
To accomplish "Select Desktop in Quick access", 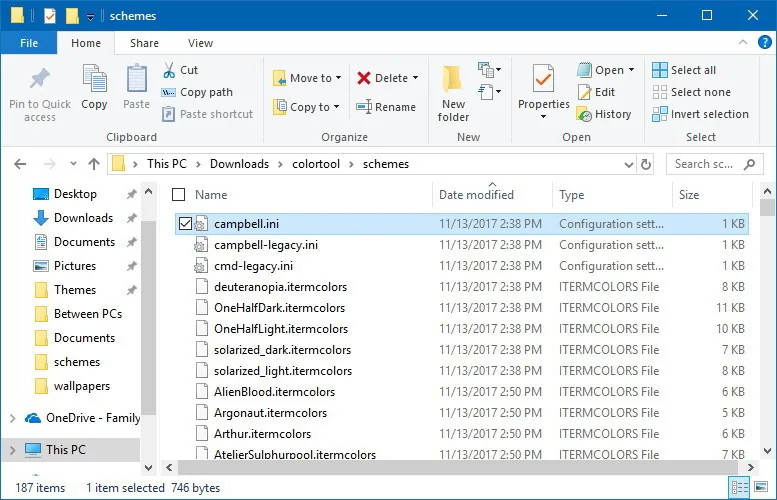I will click(x=75, y=194).
